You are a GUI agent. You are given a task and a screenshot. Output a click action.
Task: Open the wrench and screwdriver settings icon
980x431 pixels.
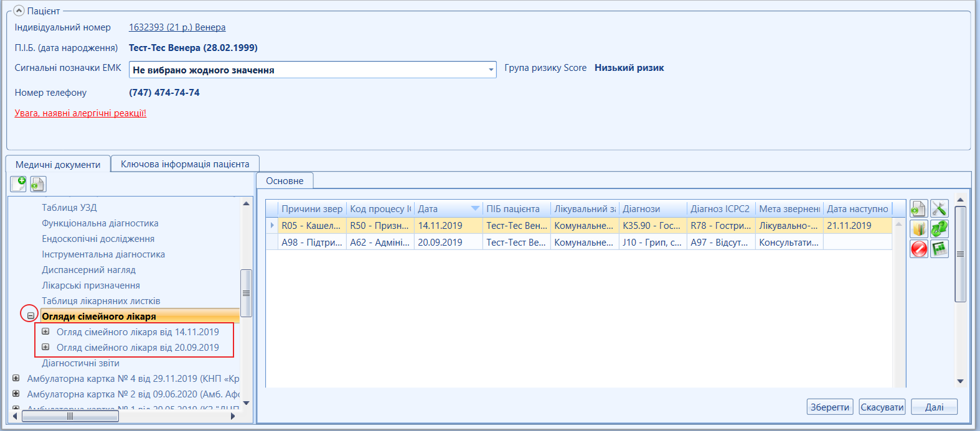pyautogui.click(x=939, y=209)
